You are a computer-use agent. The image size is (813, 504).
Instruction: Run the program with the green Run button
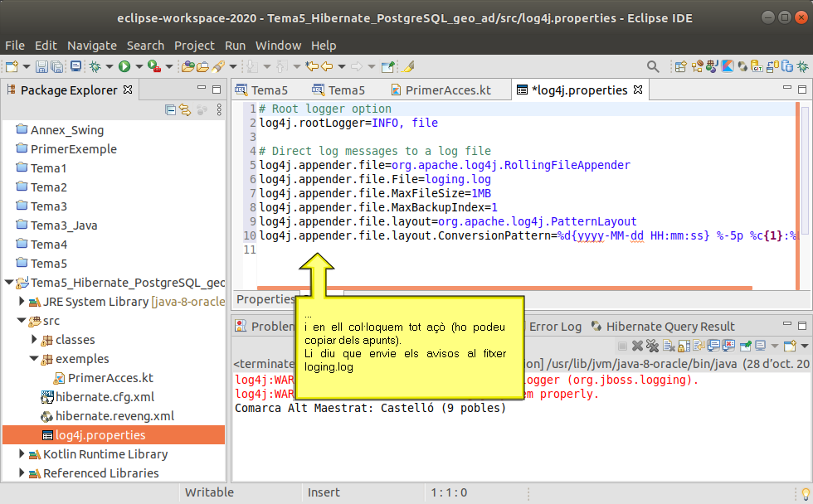124,66
